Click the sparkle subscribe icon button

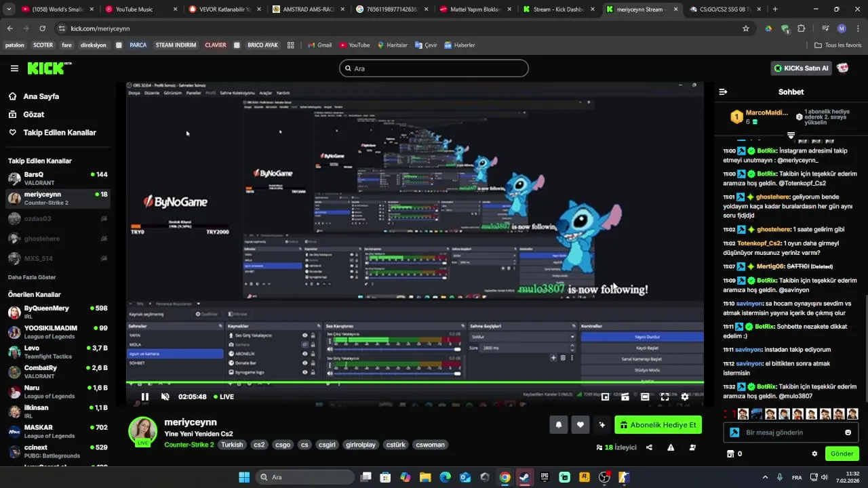point(601,425)
